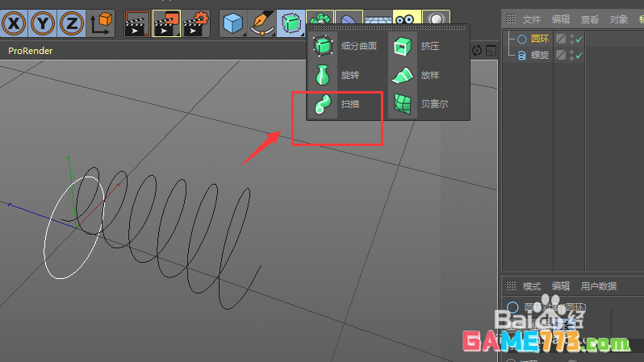Click the coordinate system toggle icon

tap(102, 23)
